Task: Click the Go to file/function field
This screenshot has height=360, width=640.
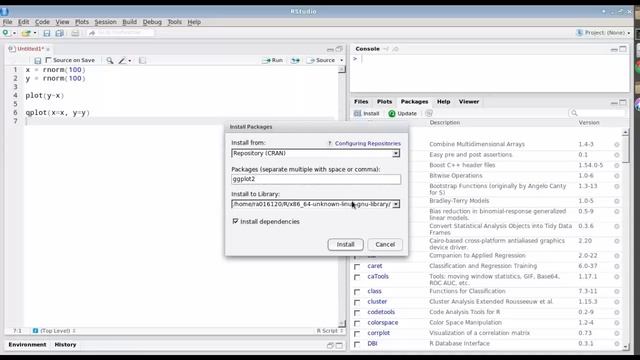Action: click(x=121, y=33)
